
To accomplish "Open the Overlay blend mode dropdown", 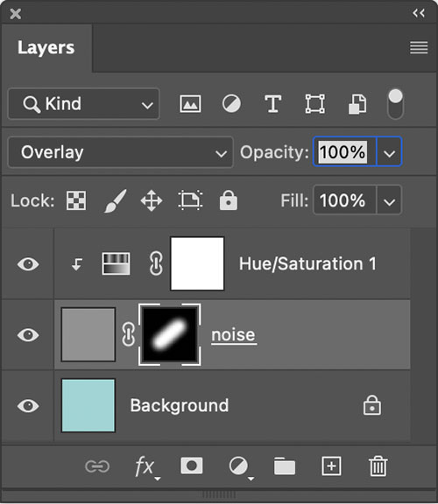I will [x=120, y=152].
